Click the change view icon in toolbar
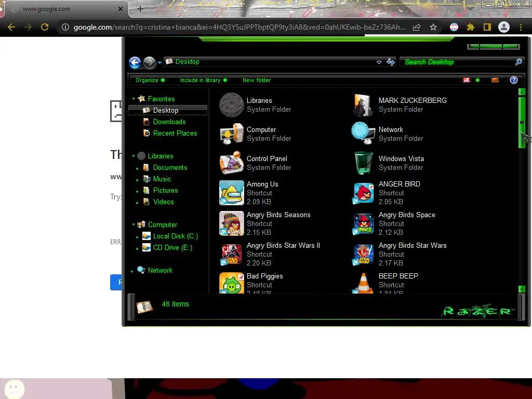The width and height of the screenshot is (532, 399). tap(467, 80)
